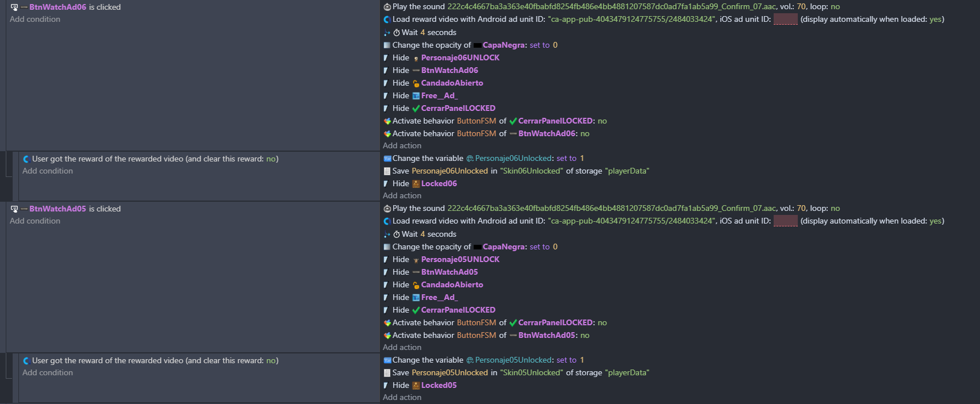Click the sound icon in the topmost Play sound action
The height and width of the screenshot is (404, 980).
387,7
